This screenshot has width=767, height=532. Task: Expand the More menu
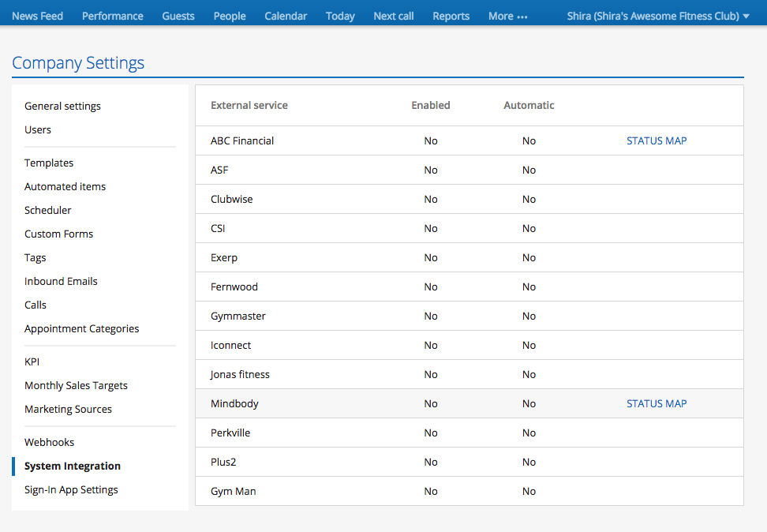[x=507, y=16]
